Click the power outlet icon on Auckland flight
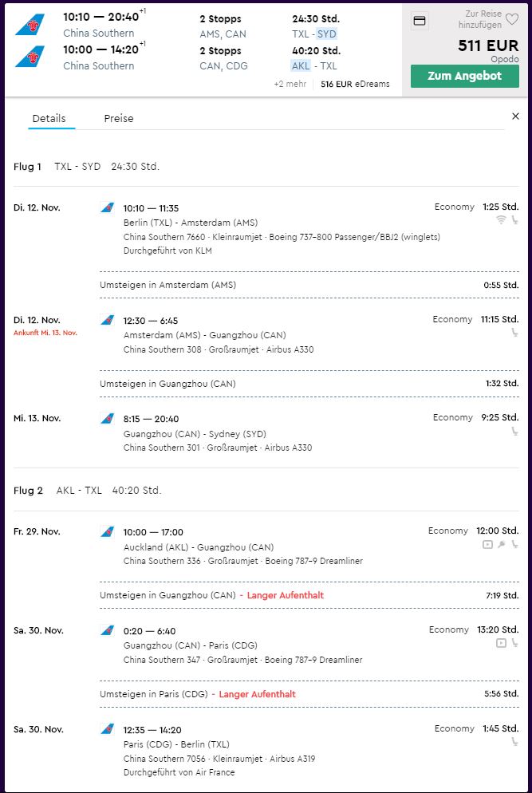 point(501,544)
